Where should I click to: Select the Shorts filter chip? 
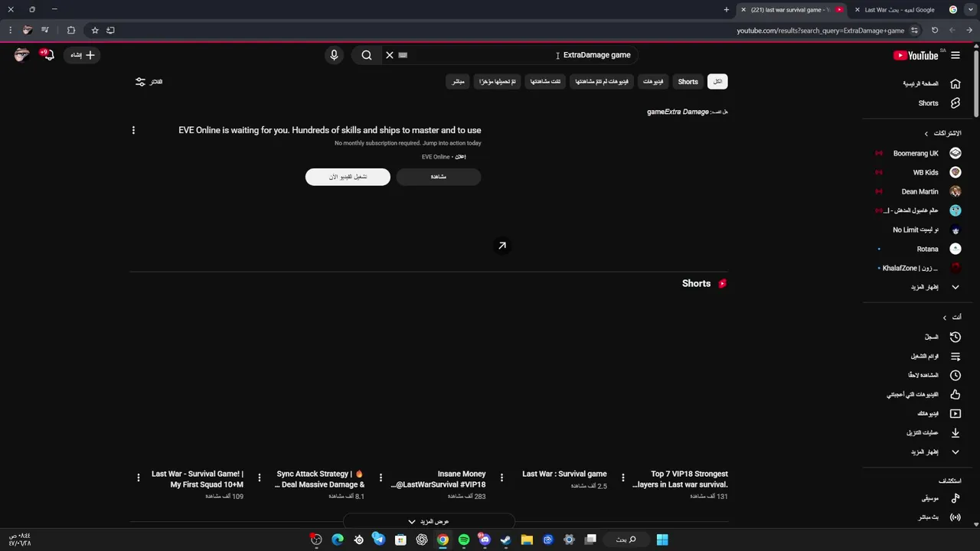[x=688, y=82]
